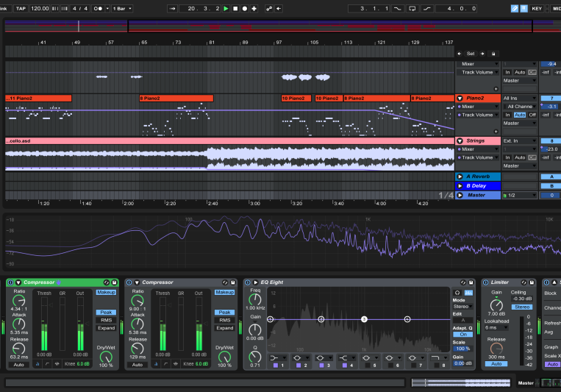This screenshot has width=561, height=392.
Task: Toggle the Automation Arm button
Action: (269, 9)
